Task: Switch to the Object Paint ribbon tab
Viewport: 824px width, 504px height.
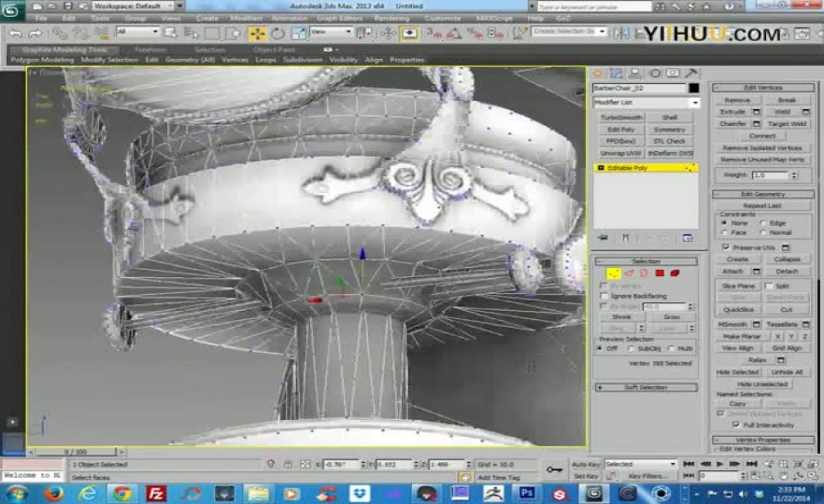Action: tap(274, 49)
